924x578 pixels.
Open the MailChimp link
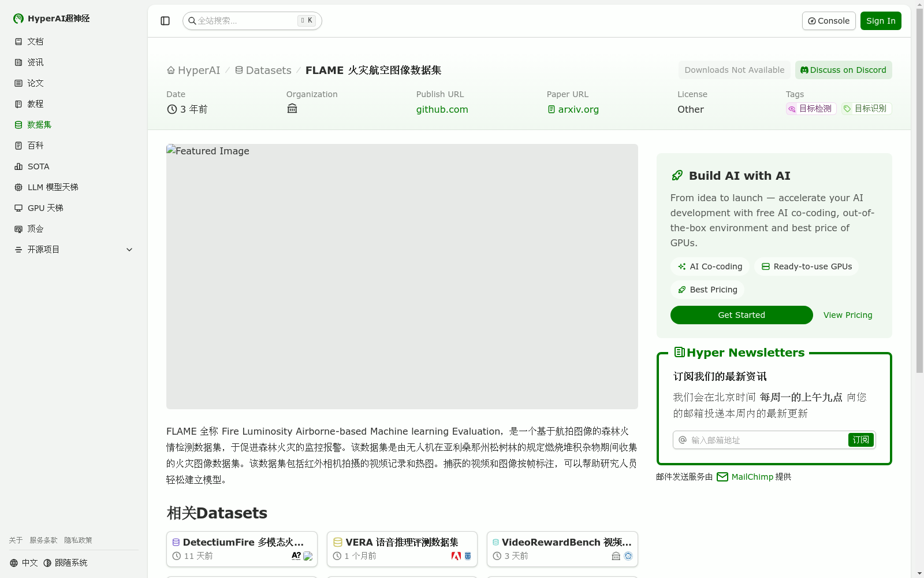click(x=752, y=477)
